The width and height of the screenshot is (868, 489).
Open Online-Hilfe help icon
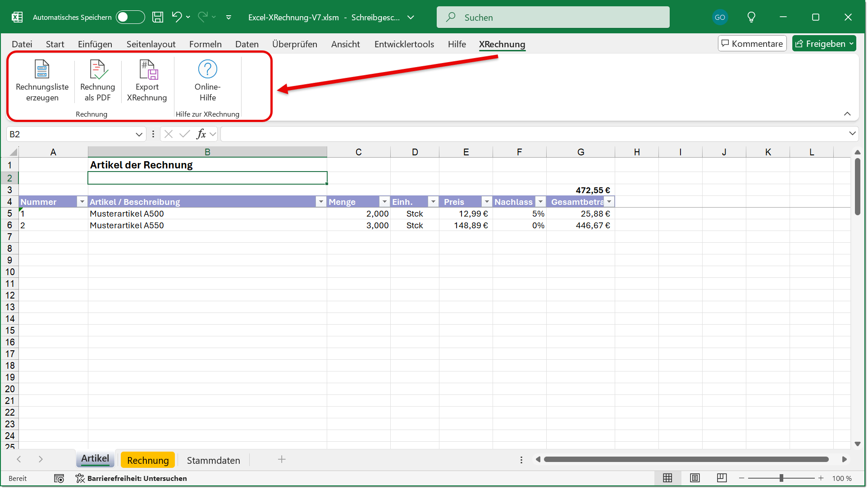click(207, 70)
